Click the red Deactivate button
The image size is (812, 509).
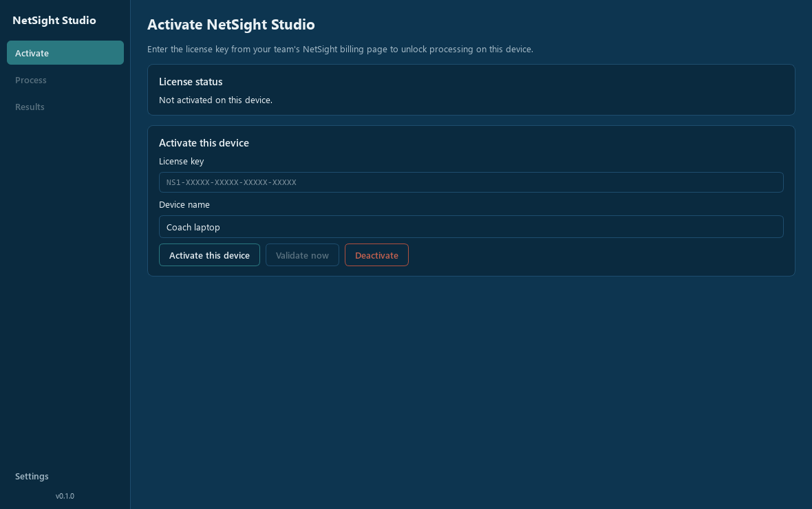[376, 254]
